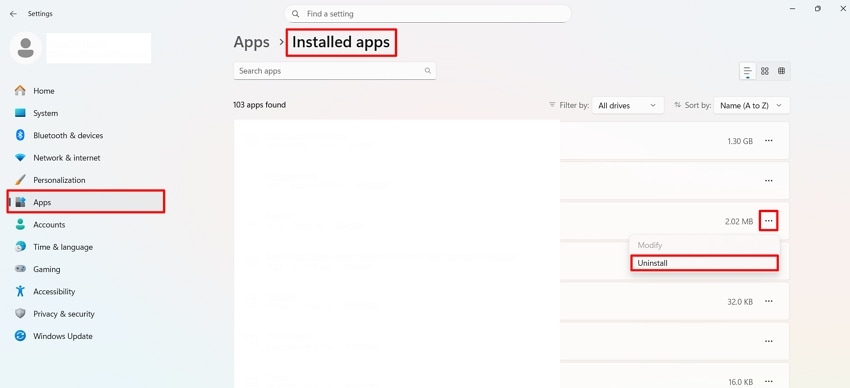The image size is (850, 388).
Task: Click the System monitor icon
Action: (21, 113)
